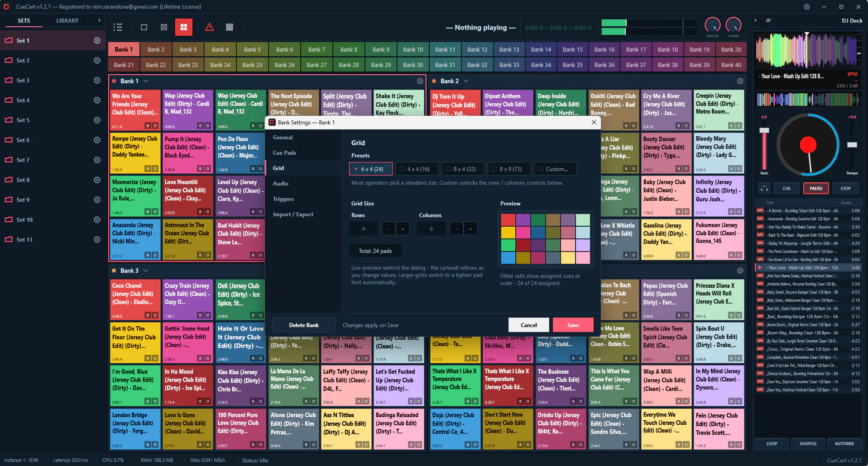Click the red warning triangle icon

tap(210, 27)
